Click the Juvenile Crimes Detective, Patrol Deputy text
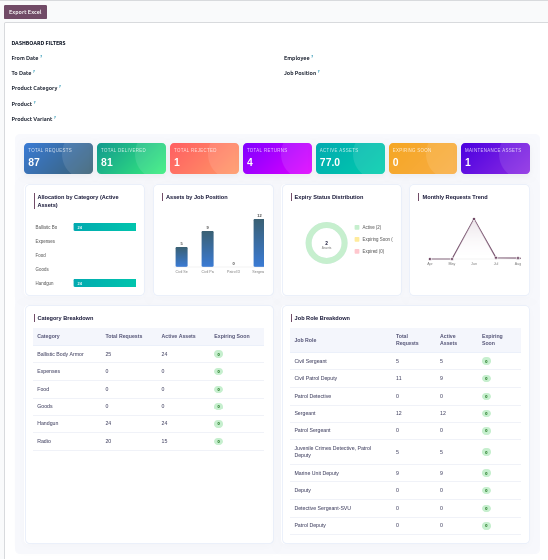 click(x=333, y=451)
